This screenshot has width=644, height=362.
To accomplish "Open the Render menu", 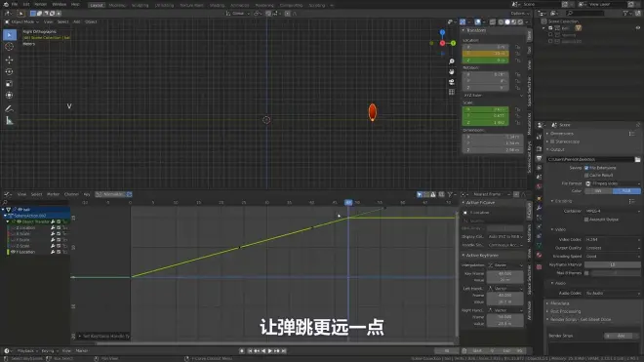I will [x=40, y=5].
